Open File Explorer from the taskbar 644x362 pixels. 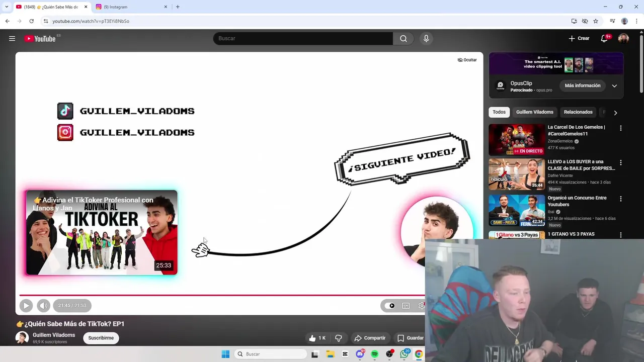(x=330, y=354)
